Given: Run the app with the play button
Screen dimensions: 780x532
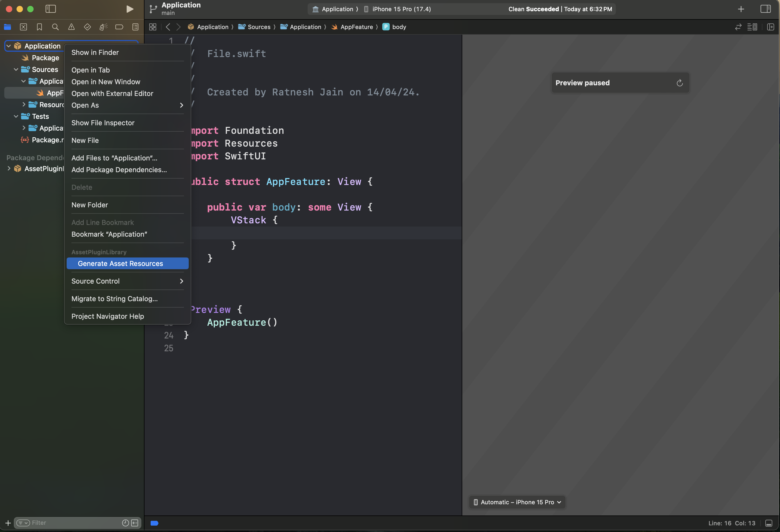Looking at the screenshot, I should pos(130,9).
